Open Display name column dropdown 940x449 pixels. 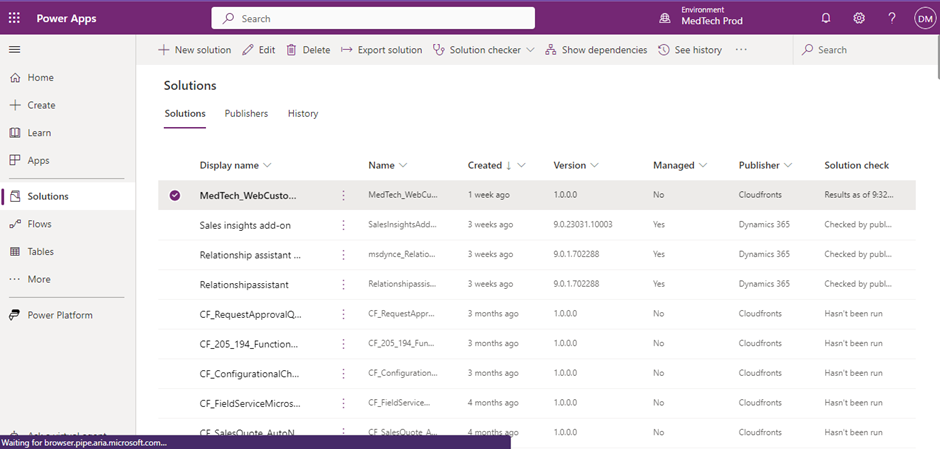click(x=267, y=165)
